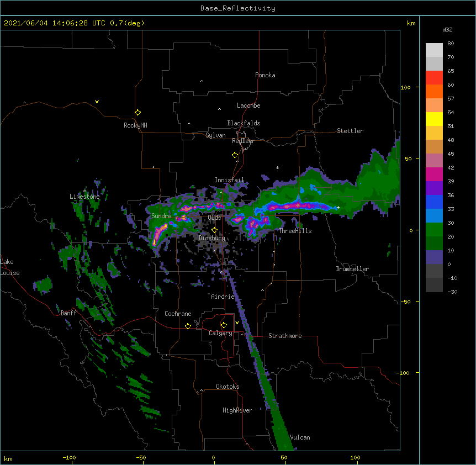This screenshot has width=476, height=465.
Task: Click the yellow diamond marker below Olds
Action: (x=214, y=230)
